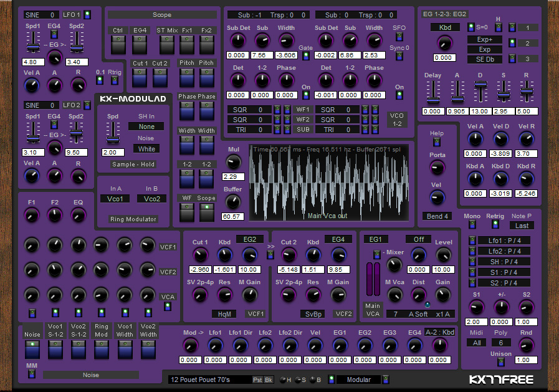The width and height of the screenshot is (559, 392).
Task: Click the Vel knob below Porta
Action: (x=437, y=198)
